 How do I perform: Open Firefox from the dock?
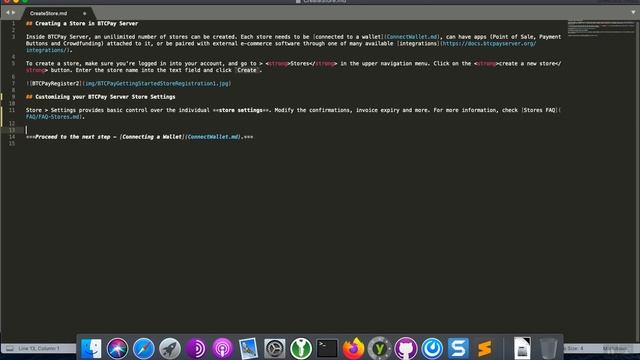pos(353,349)
